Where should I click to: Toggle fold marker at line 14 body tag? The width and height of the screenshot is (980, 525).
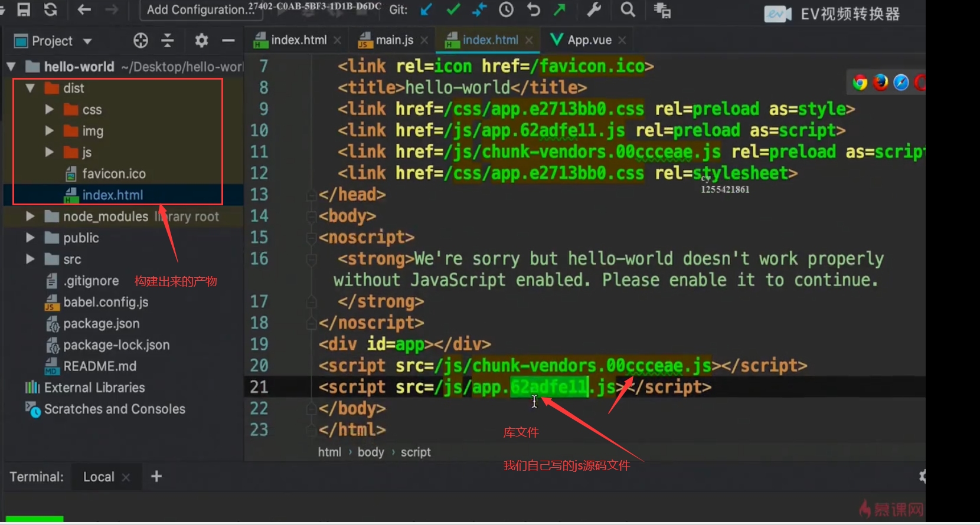pos(311,216)
